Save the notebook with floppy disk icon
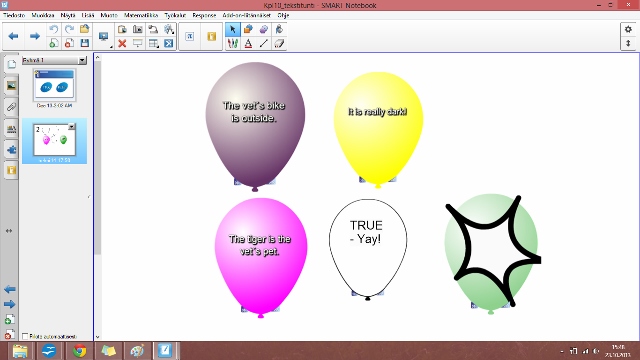The height and width of the screenshot is (360, 640). pyautogui.click(x=84, y=43)
